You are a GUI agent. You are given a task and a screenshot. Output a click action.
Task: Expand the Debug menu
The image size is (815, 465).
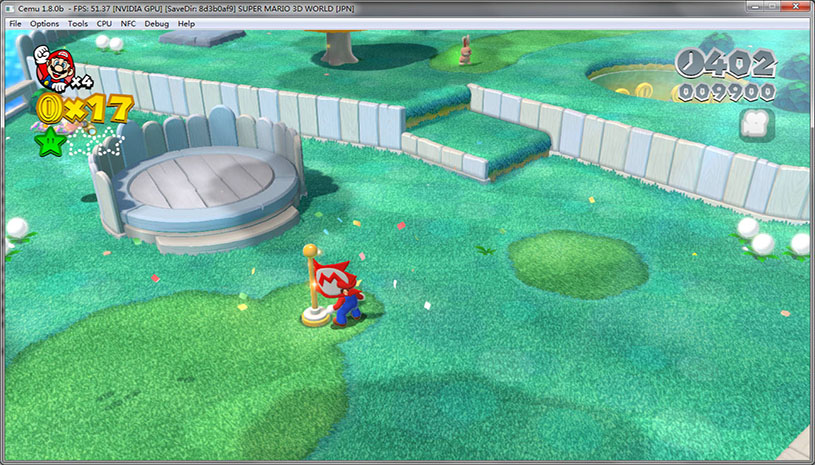point(156,23)
